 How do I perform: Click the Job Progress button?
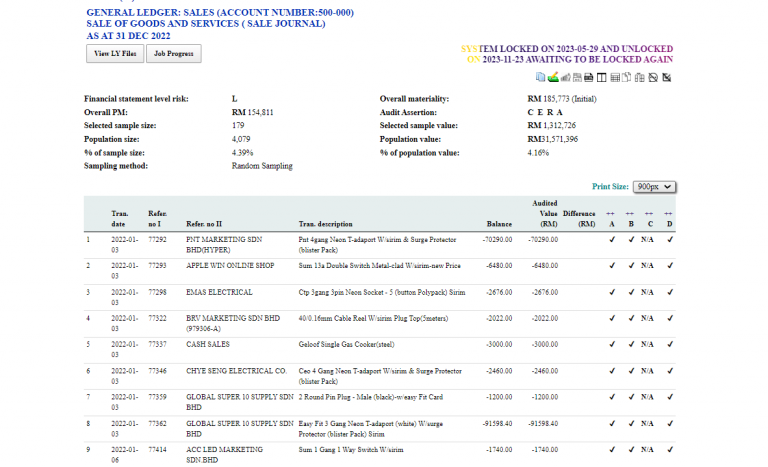pos(173,53)
